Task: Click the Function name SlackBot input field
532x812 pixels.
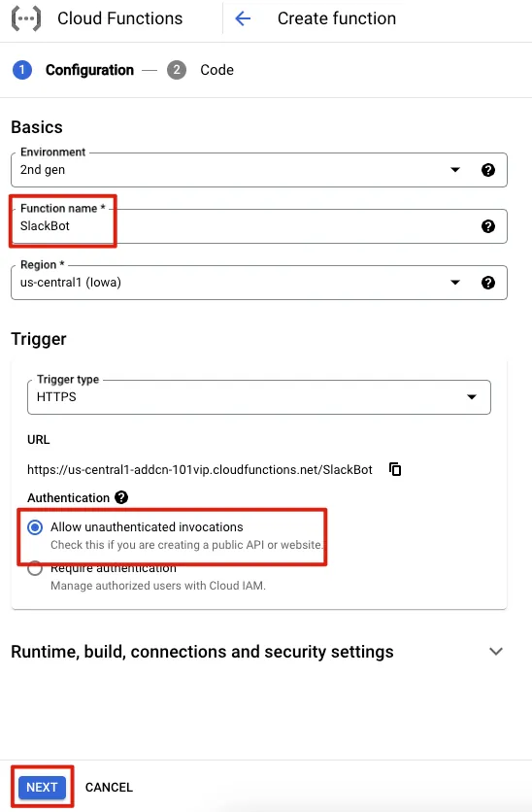Action: coord(259,226)
